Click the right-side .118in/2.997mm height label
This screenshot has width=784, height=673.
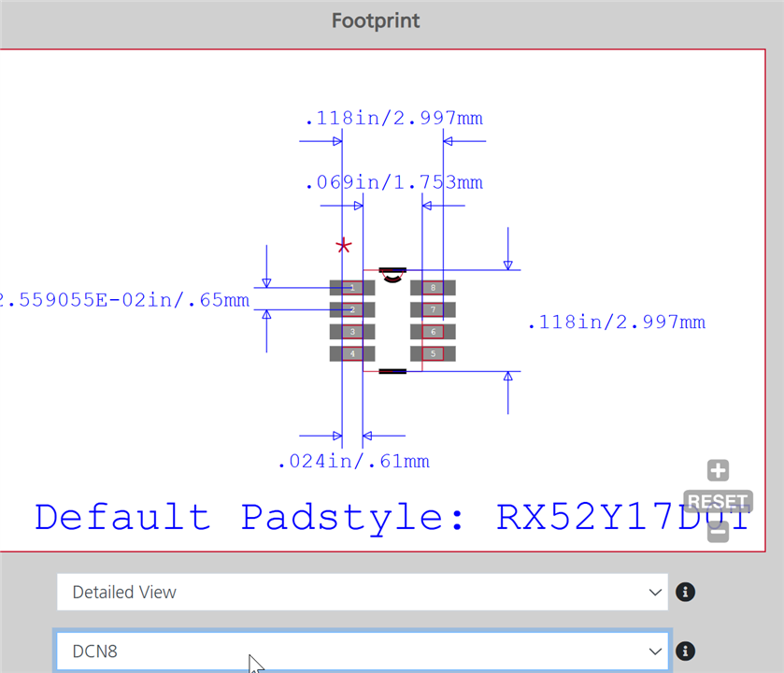coord(617,322)
